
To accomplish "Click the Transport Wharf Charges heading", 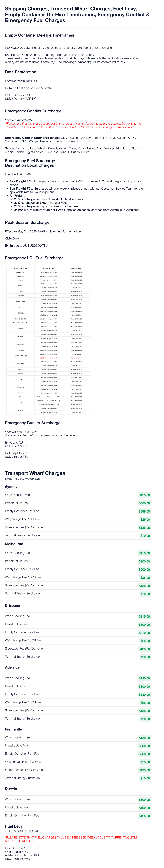I will click(x=35, y=473).
